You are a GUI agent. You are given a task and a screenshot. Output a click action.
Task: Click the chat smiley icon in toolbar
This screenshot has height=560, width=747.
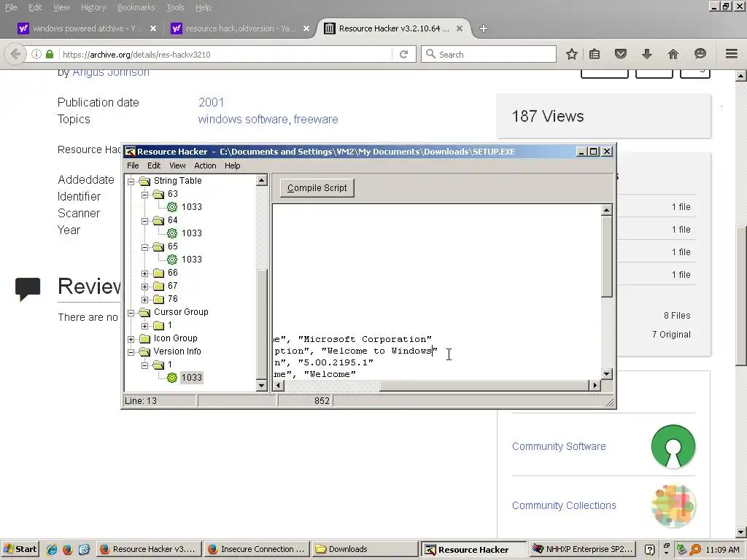point(700,54)
